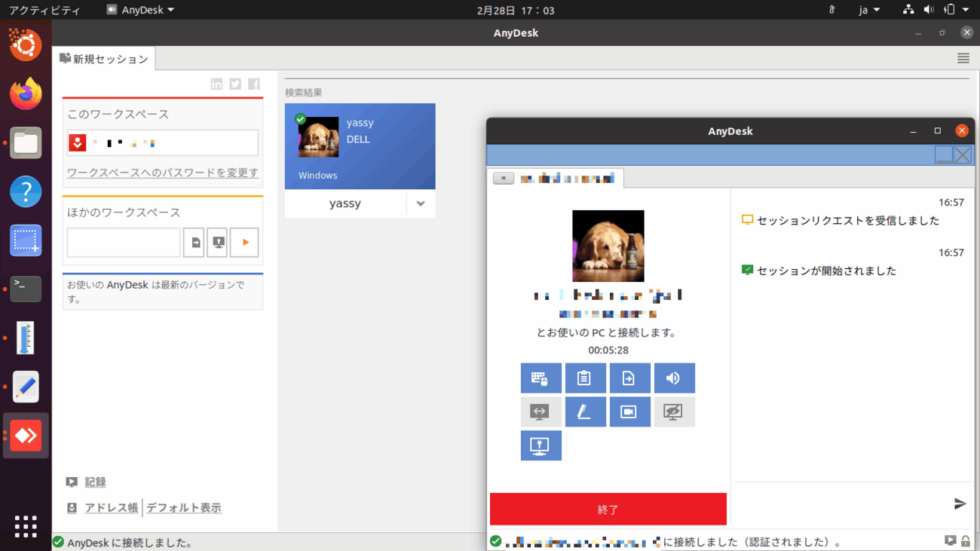Show applications grid in the dock
The width and height of the screenshot is (980, 551).
(x=26, y=526)
